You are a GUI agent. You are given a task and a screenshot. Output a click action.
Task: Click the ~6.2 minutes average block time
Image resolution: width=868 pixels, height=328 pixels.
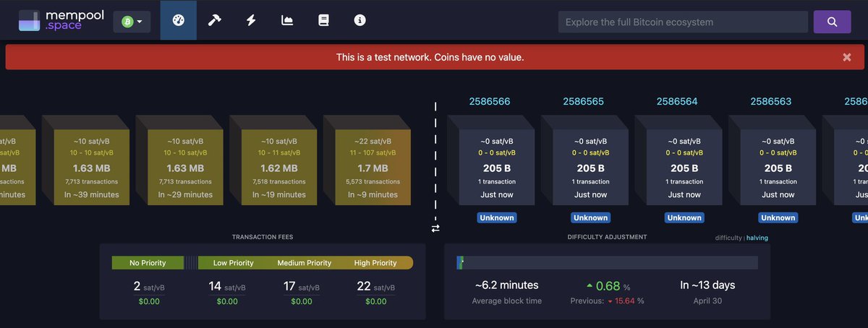click(x=507, y=285)
